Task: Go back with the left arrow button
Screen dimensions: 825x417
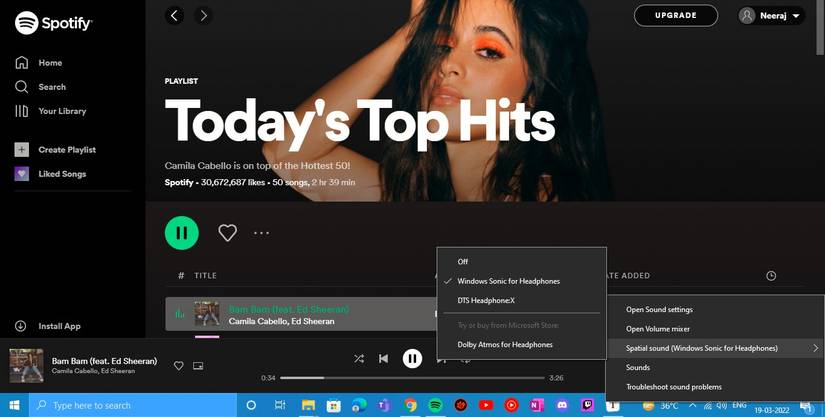Action: [175, 16]
